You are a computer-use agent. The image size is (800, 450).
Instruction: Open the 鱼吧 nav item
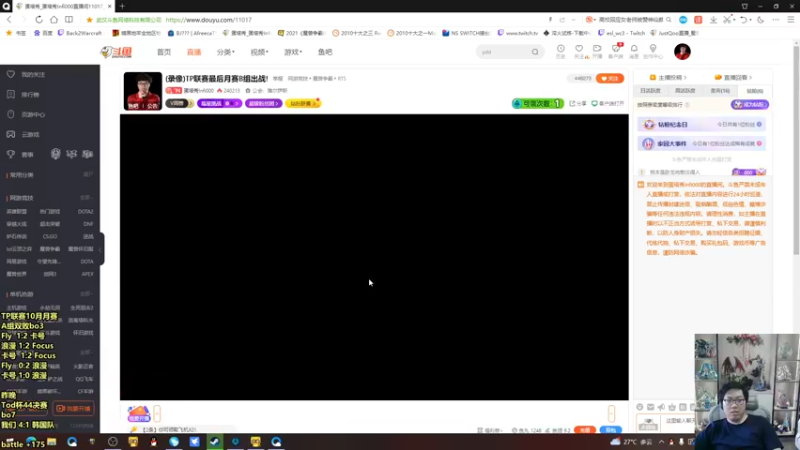(325, 52)
